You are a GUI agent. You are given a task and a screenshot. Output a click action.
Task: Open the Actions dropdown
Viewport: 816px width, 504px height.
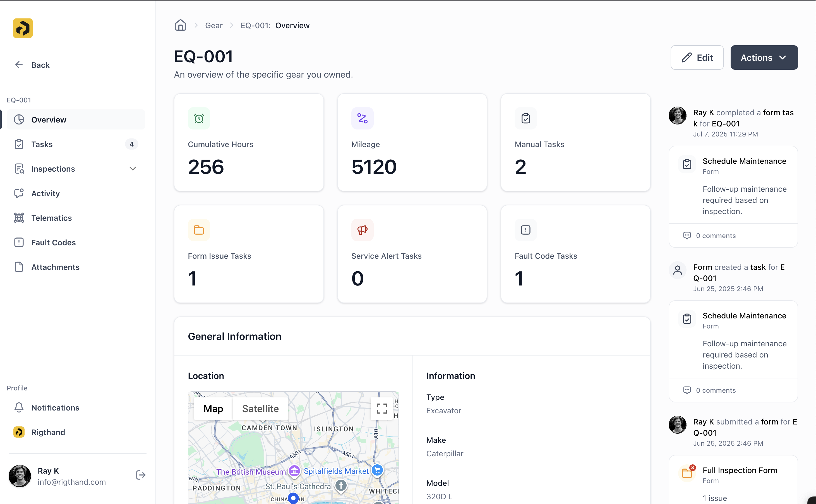pyautogui.click(x=764, y=57)
